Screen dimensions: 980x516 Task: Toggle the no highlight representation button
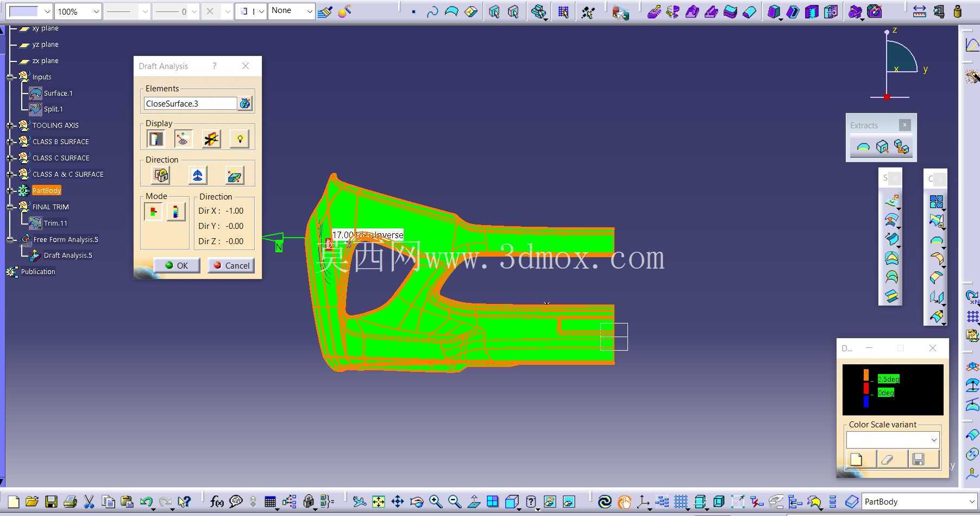211,139
